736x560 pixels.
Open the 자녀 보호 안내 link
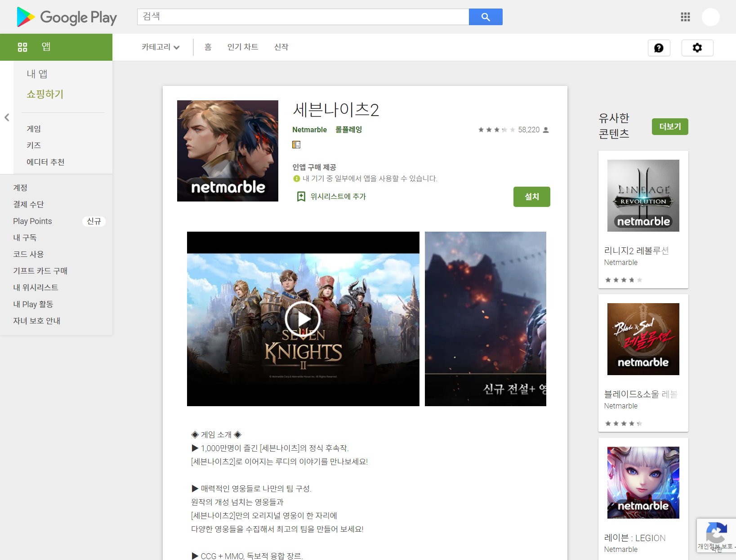(x=36, y=321)
